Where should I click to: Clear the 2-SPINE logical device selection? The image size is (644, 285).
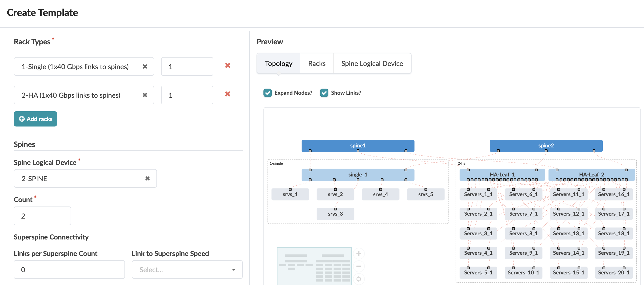click(x=148, y=178)
